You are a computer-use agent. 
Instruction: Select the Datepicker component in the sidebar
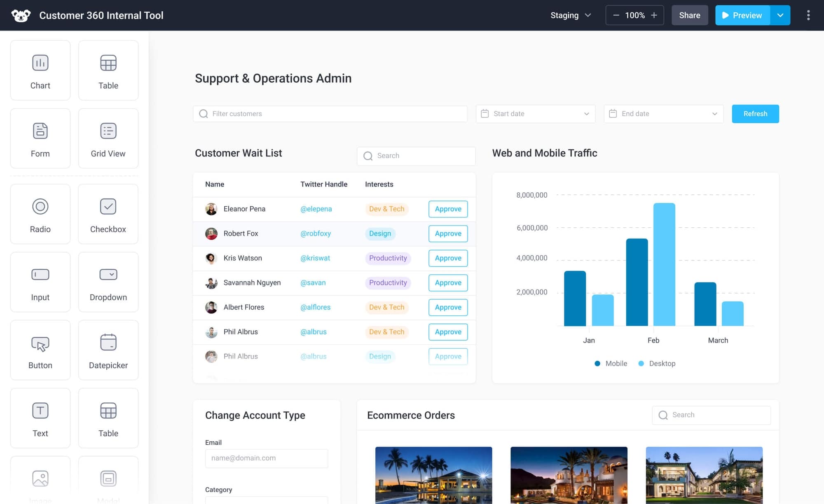coord(108,350)
